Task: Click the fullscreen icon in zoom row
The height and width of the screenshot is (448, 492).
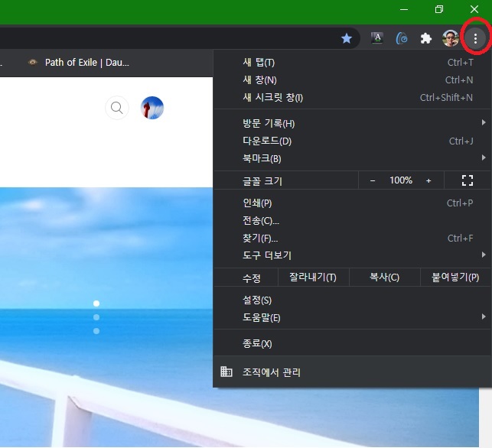Action: (468, 180)
